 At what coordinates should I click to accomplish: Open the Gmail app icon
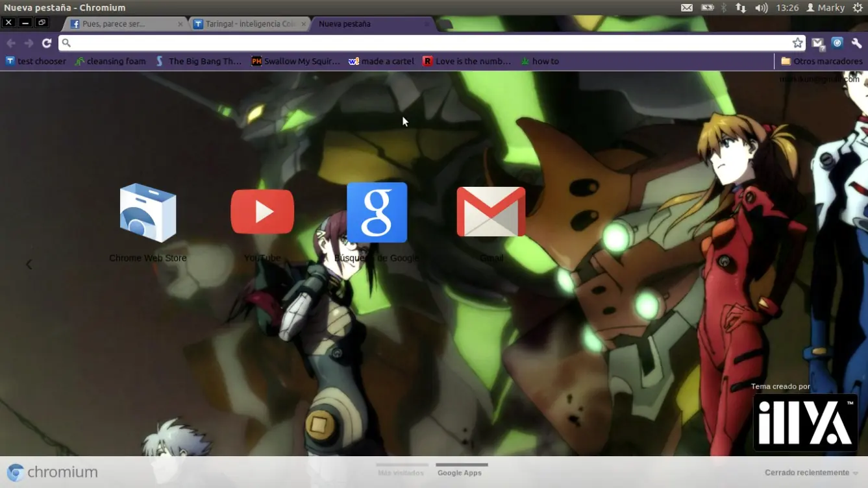(491, 212)
